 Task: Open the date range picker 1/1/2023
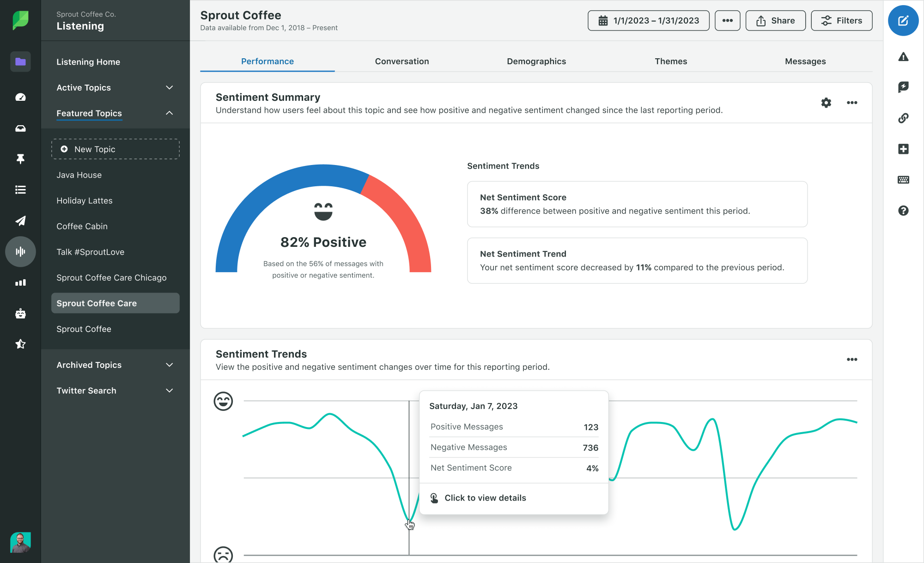[649, 21]
